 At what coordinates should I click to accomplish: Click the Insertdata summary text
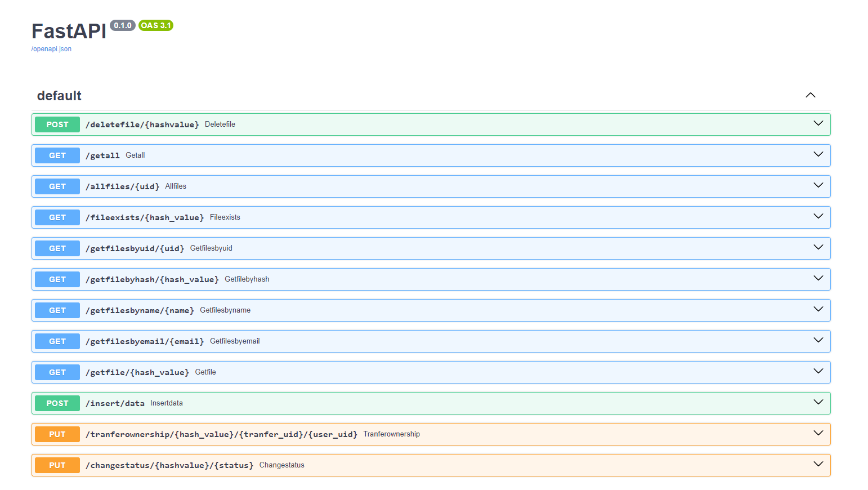pos(167,403)
